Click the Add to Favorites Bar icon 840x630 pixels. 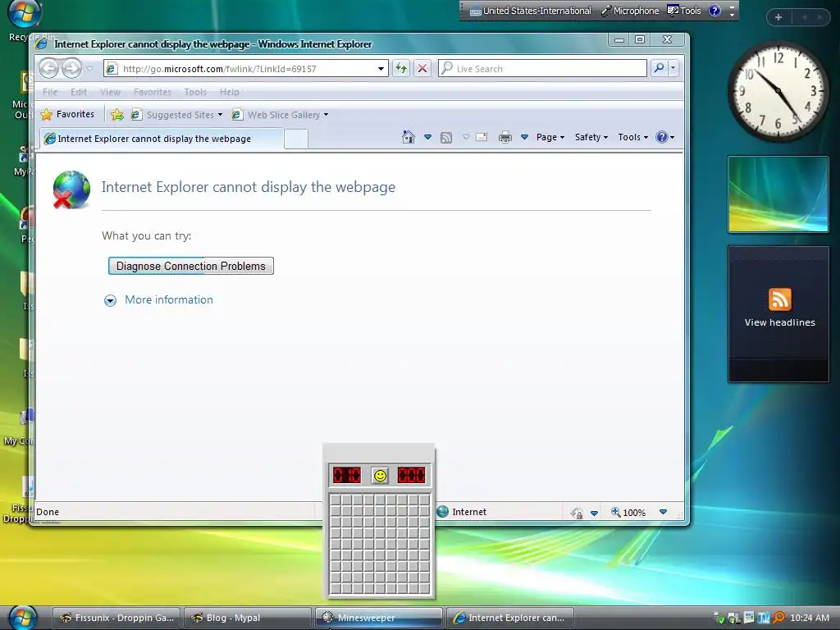(116, 114)
